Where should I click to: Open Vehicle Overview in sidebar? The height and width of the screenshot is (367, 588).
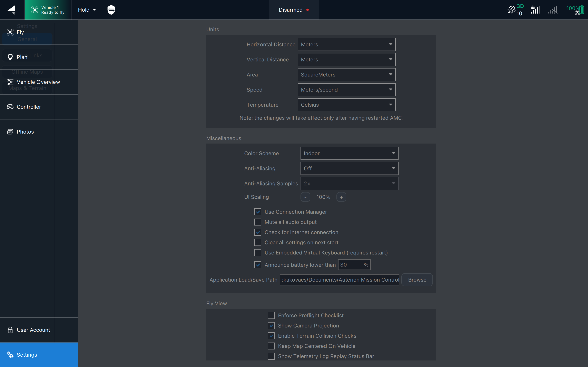click(x=38, y=82)
